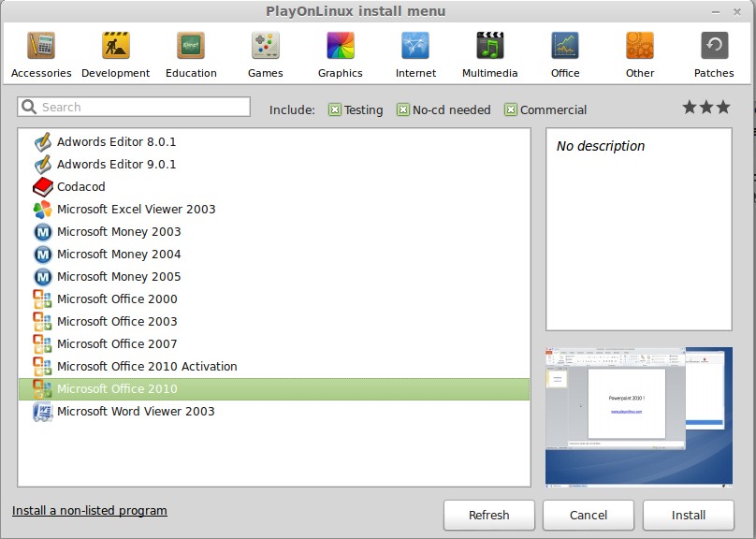Open the Accessories category calculator icon
The height and width of the screenshot is (539, 756).
41,45
